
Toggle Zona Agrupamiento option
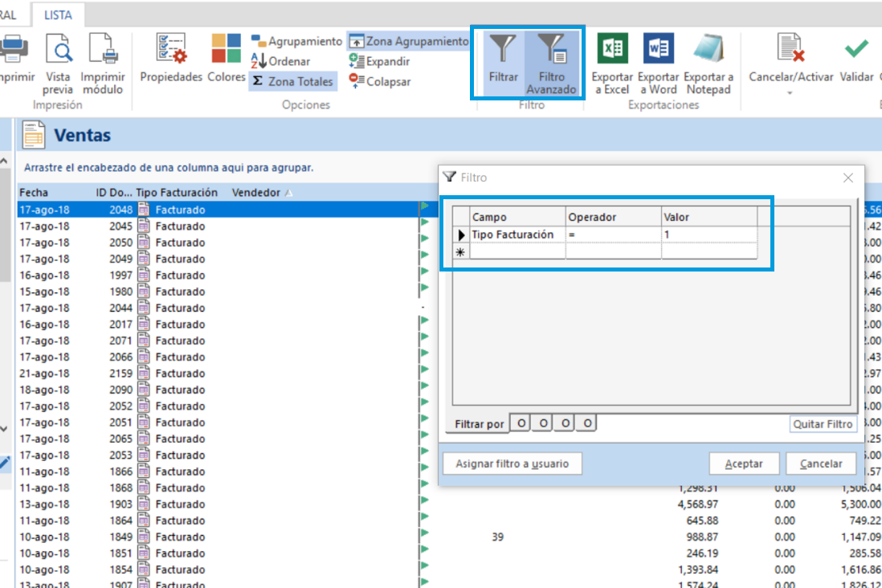point(409,41)
